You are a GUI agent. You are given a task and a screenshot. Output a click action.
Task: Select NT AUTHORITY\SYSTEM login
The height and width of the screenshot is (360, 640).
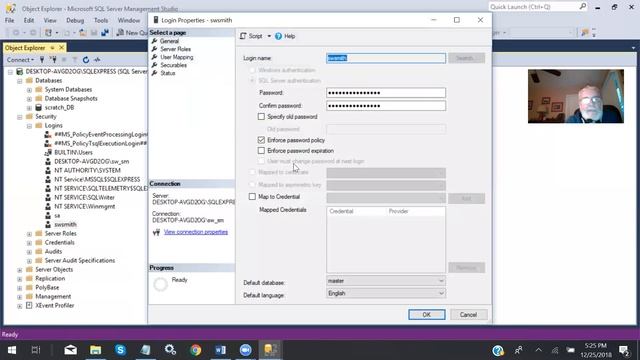tap(87, 171)
